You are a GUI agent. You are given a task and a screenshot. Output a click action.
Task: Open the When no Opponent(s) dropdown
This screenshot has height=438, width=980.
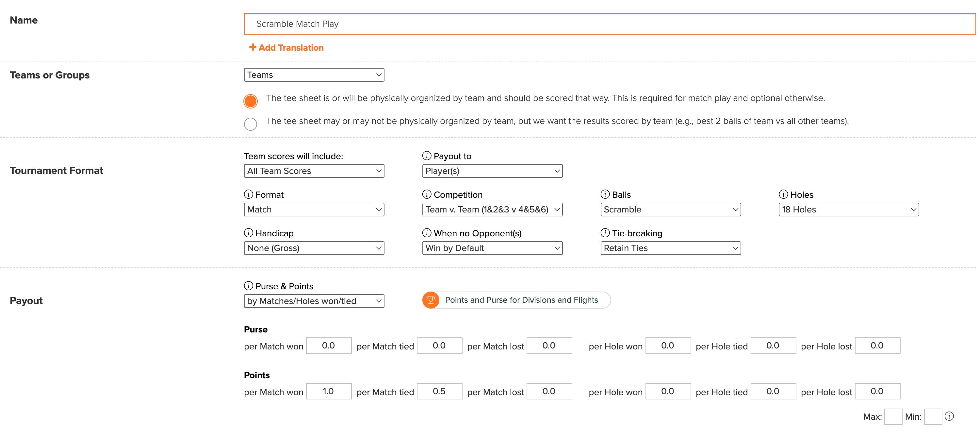(x=492, y=248)
